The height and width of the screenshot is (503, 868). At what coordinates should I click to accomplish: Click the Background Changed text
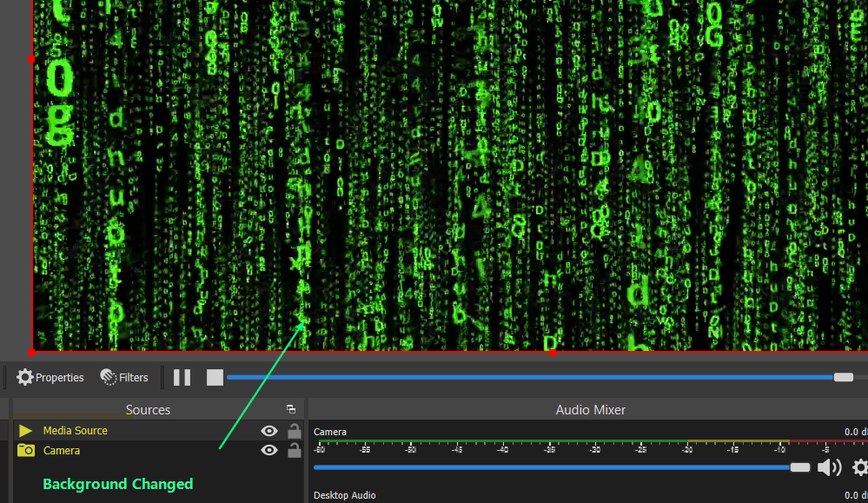[x=117, y=484]
